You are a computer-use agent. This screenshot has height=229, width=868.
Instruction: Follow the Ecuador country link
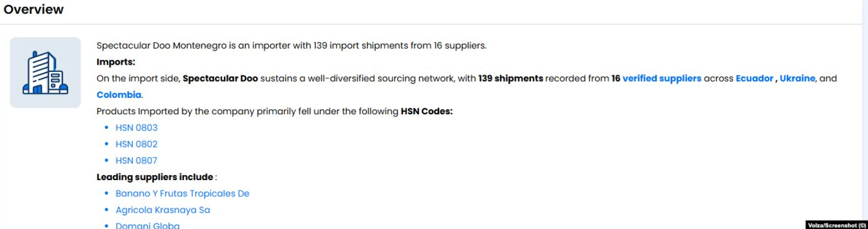tap(754, 79)
